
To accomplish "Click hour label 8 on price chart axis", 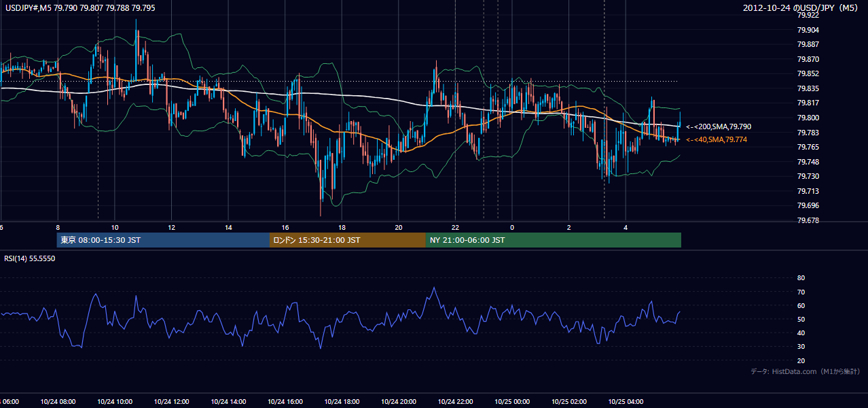I will [x=58, y=227].
